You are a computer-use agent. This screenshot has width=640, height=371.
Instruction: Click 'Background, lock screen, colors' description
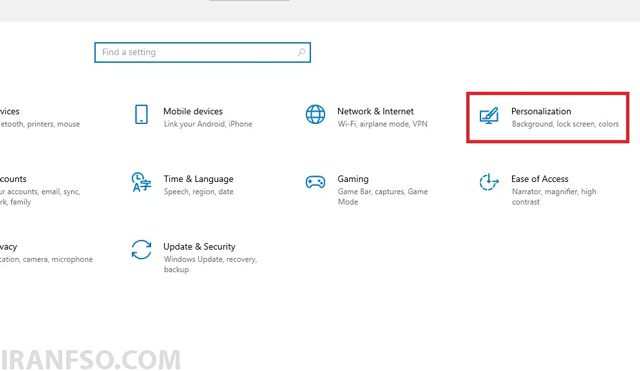565,124
